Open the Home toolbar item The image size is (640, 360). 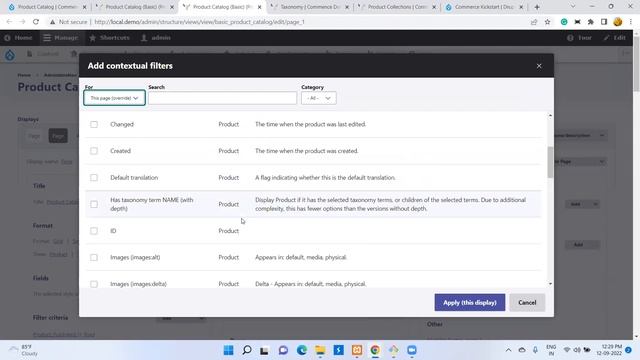pos(18,38)
